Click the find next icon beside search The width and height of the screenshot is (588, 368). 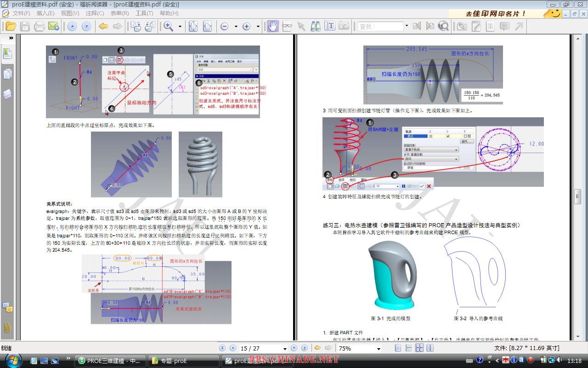click(x=430, y=26)
